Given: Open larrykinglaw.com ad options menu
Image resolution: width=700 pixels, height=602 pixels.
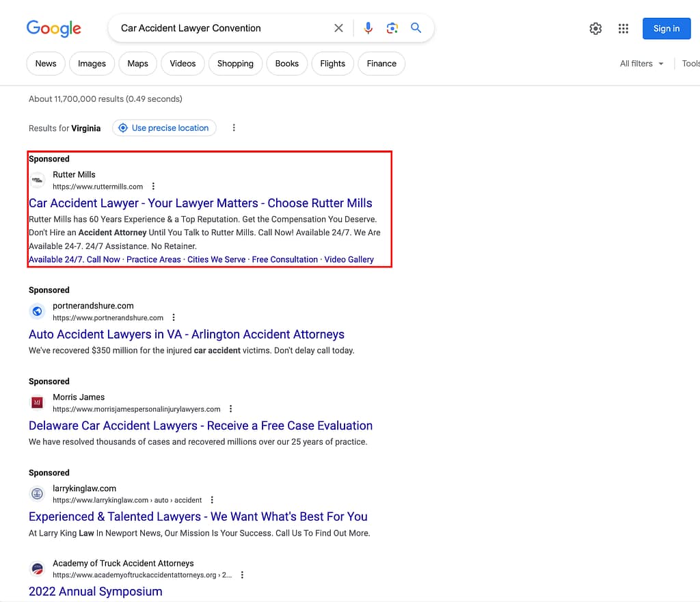Looking at the screenshot, I should click(212, 500).
